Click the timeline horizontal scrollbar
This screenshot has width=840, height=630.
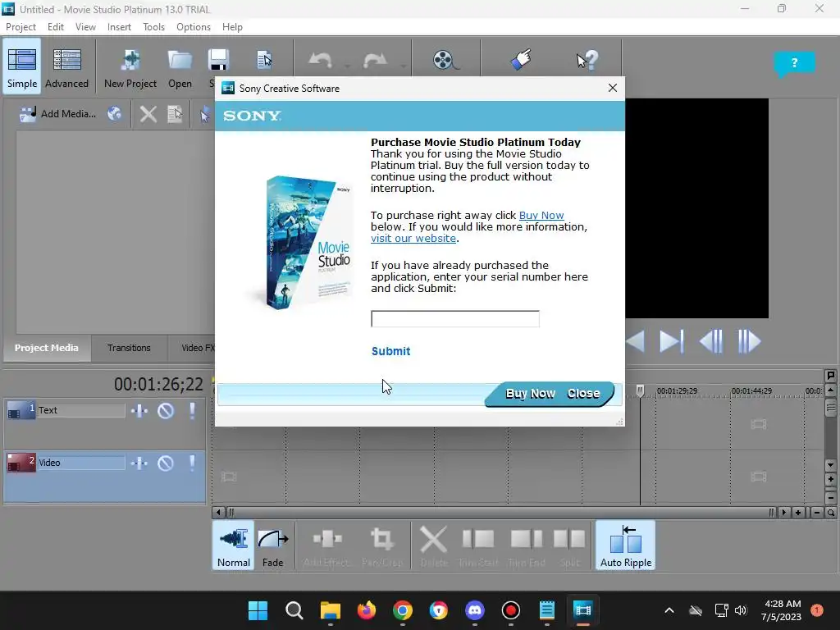(x=500, y=513)
